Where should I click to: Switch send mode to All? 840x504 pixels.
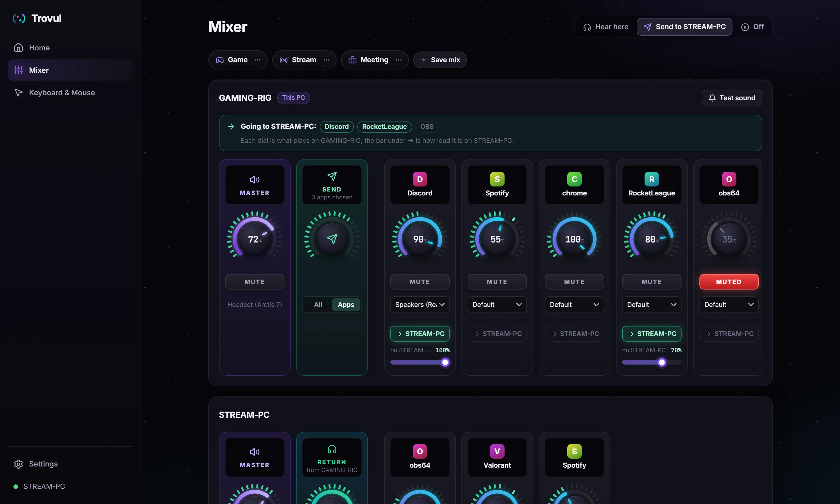coord(318,305)
